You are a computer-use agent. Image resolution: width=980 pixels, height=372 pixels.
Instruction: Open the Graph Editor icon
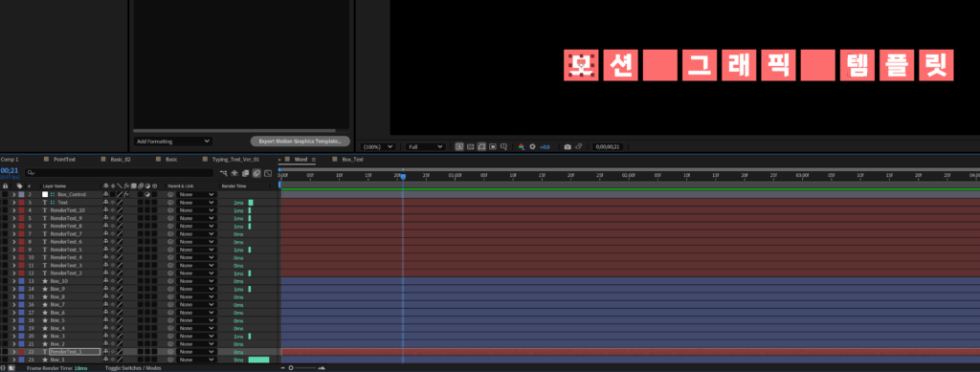[x=268, y=173]
